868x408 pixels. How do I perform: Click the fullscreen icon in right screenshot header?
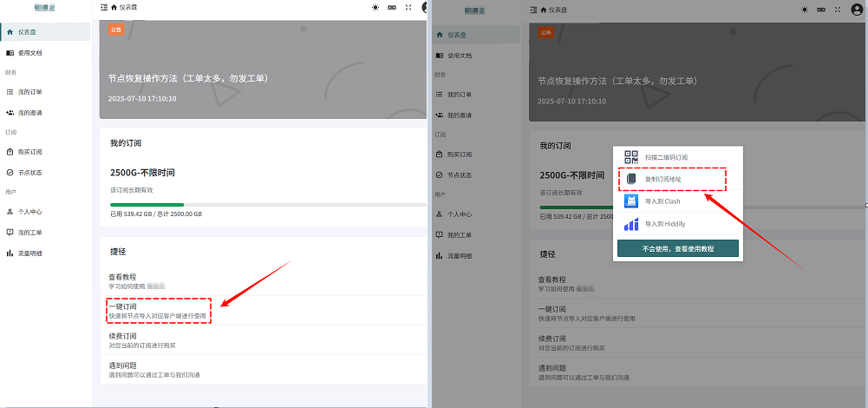click(x=839, y=10)
